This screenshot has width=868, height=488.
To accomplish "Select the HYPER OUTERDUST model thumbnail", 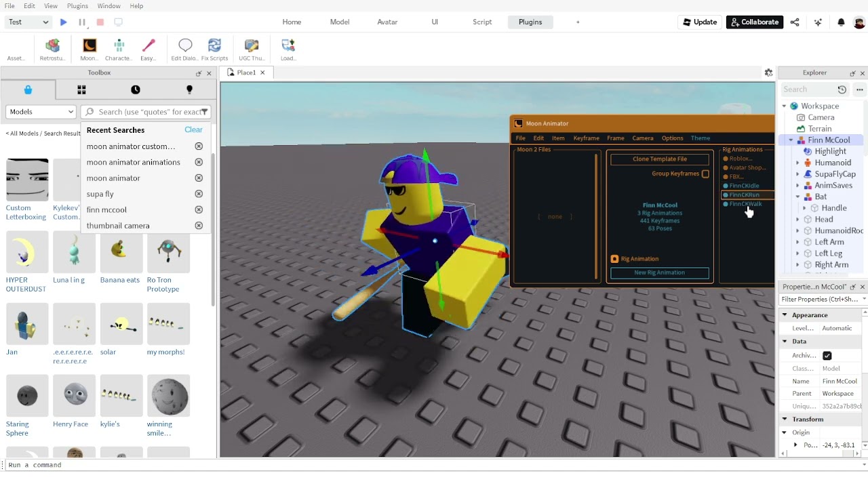I will (x=27, y=252).
